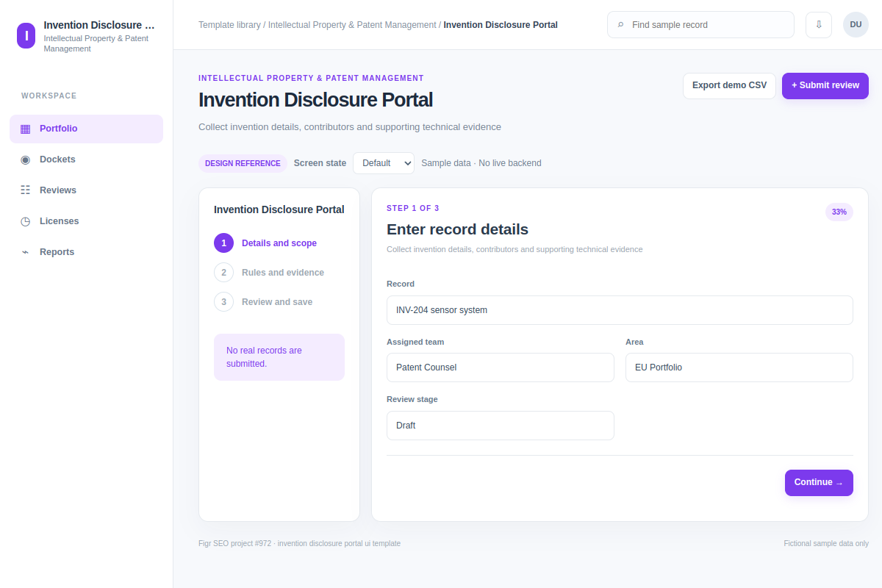Click the download arrow icon button
Image resolution: width=882 pixels, height=588 pixels.
[819, 24]
